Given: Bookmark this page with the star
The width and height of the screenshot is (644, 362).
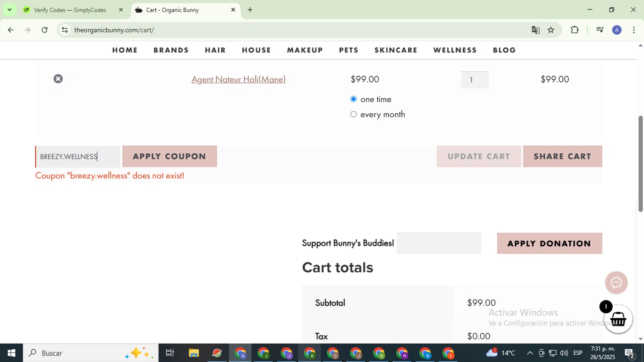Looking at the screenshot, I should [x=551, y=30].
